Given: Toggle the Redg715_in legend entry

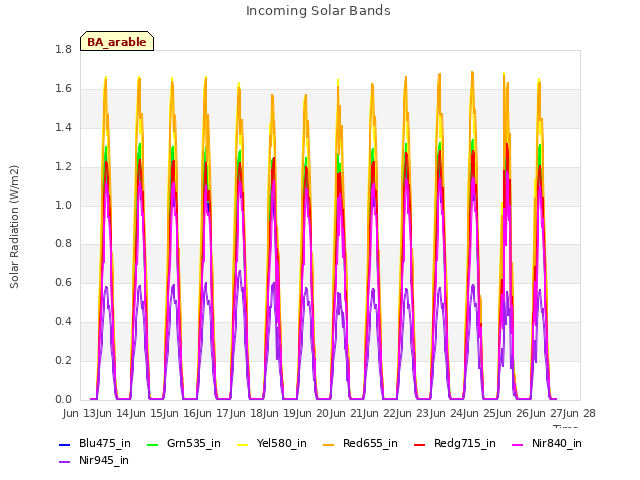Looking at the screenshot, I should 455,443.
